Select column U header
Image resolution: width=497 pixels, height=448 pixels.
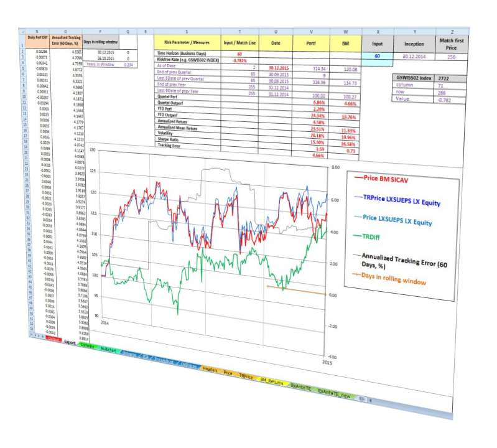tap(276, 31)
